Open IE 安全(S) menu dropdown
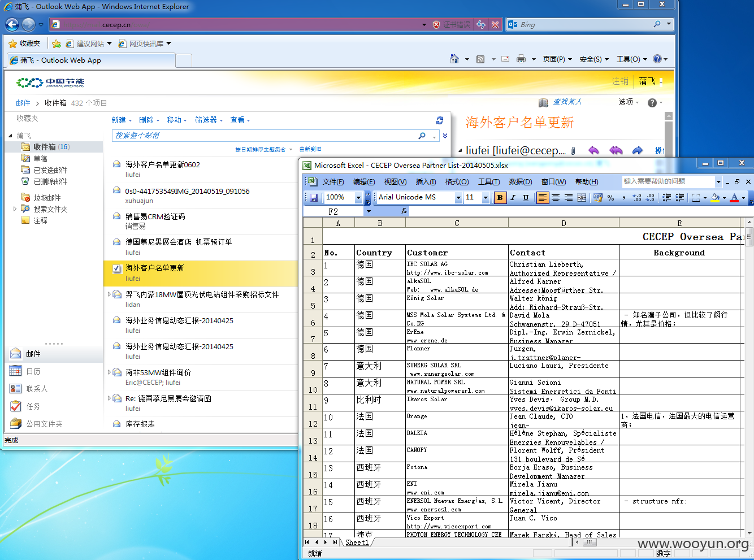This screenshot has width=754, height=560. 594,59
